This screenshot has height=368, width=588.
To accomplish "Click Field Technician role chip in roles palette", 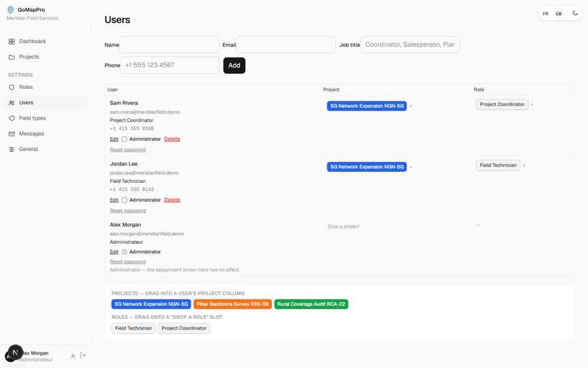I will (133, 328).
